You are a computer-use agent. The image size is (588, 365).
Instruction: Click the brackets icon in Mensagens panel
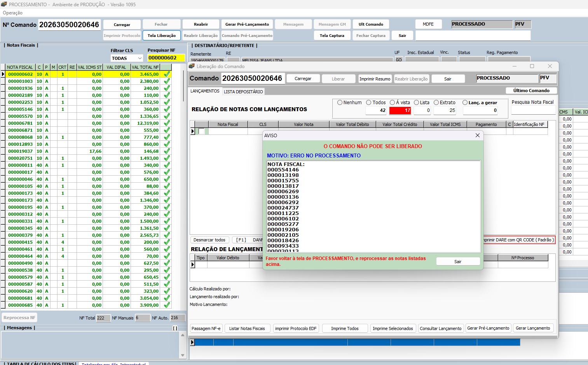coord(175,328)
